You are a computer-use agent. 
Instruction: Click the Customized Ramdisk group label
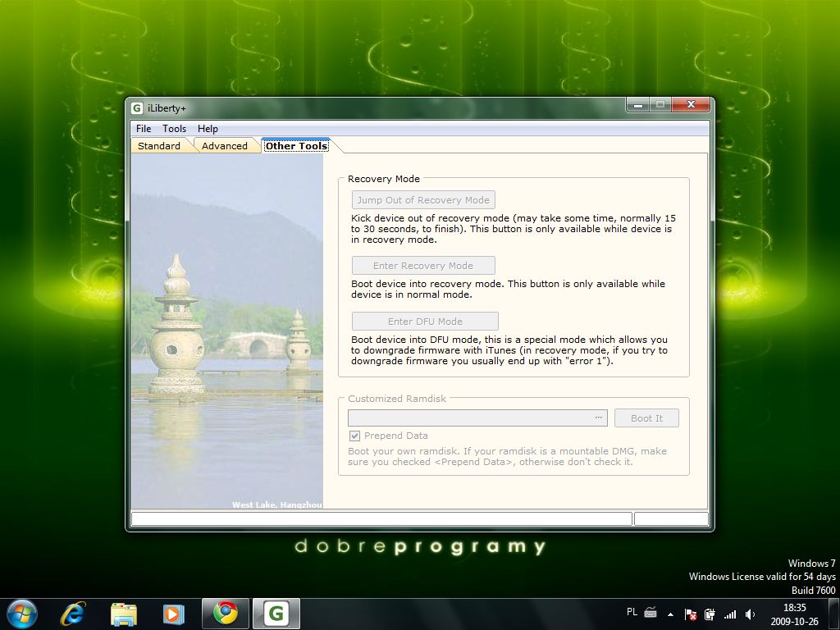click(x=397, y=399)
